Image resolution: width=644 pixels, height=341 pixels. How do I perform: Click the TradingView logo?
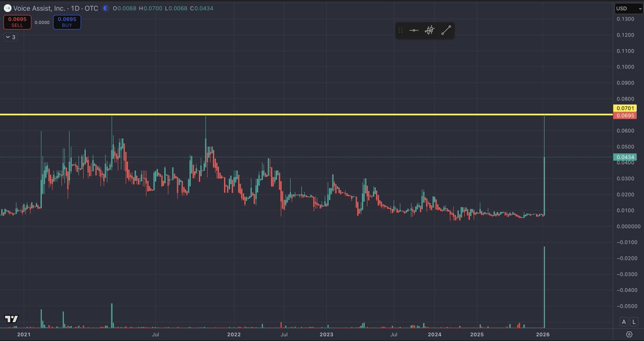pyautogui.click(x=11, y=318)
